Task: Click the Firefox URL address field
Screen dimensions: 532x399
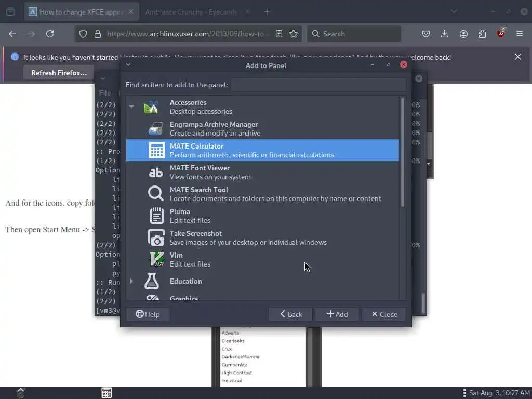Action: (186, 34)
